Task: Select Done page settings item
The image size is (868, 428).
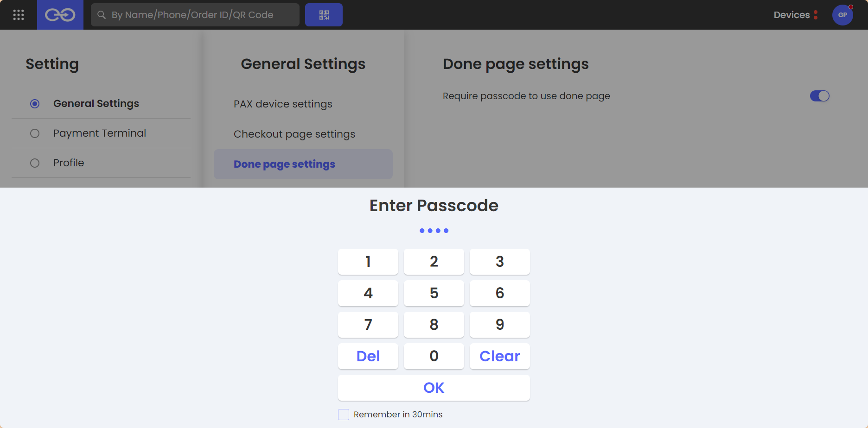Action: click(x=303, y=164)
